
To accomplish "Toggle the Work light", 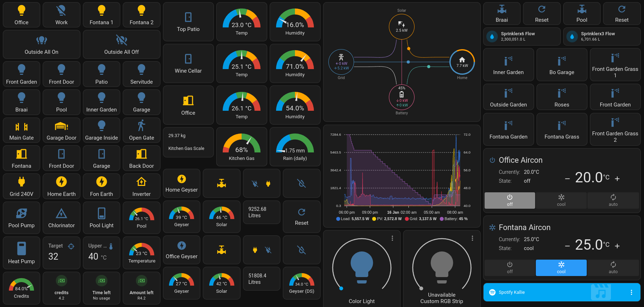I will point(61,15).
